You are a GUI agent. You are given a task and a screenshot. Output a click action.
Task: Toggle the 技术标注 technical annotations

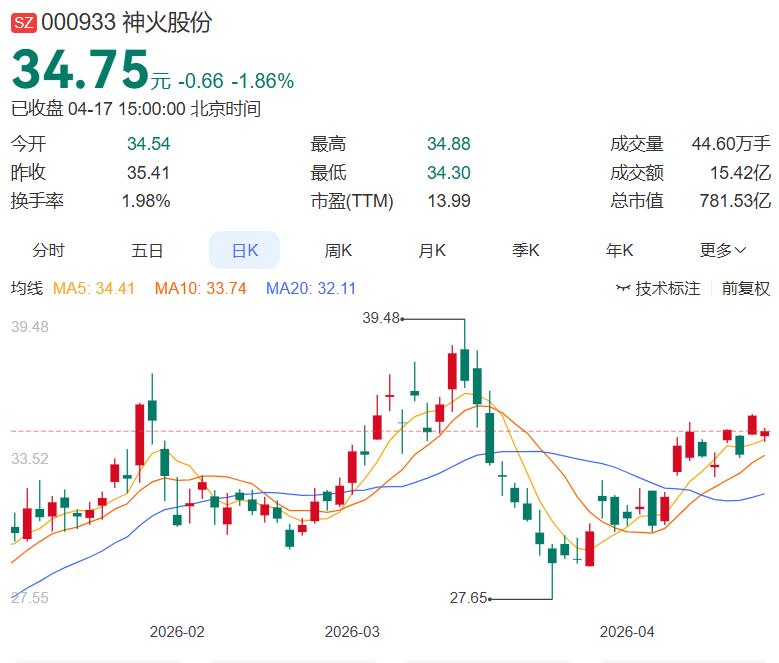click(667, 288)
